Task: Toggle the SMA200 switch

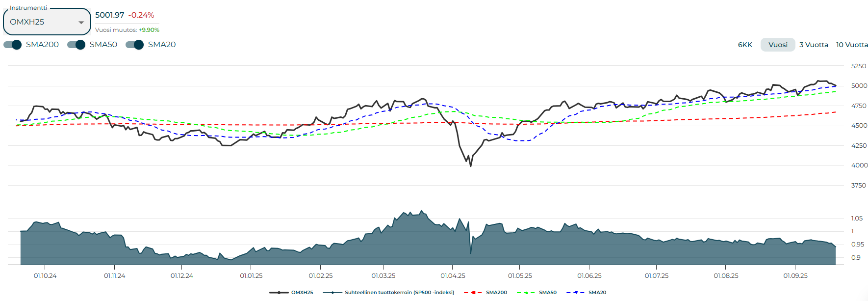Action: (13, 45)
